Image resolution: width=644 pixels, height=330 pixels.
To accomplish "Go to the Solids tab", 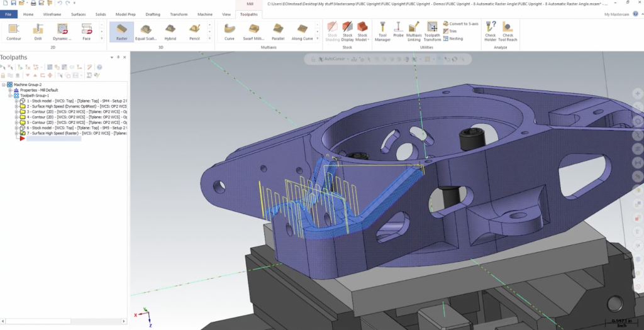I will [x=101, y=14].
